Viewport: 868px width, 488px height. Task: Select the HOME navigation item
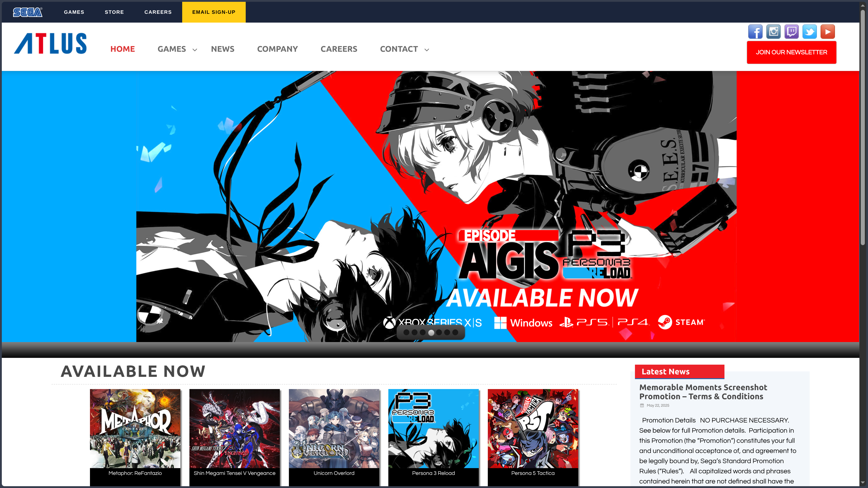pos(123,49)
